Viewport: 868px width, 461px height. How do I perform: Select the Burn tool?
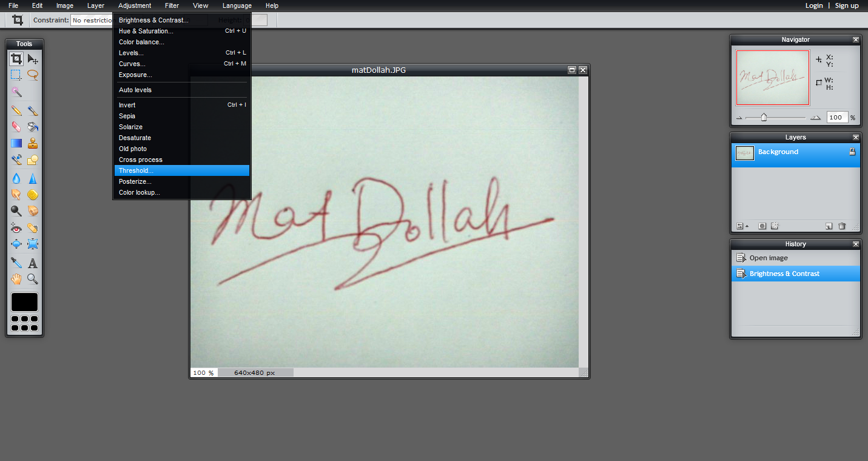pyautogui.click(x=33, y=211)
